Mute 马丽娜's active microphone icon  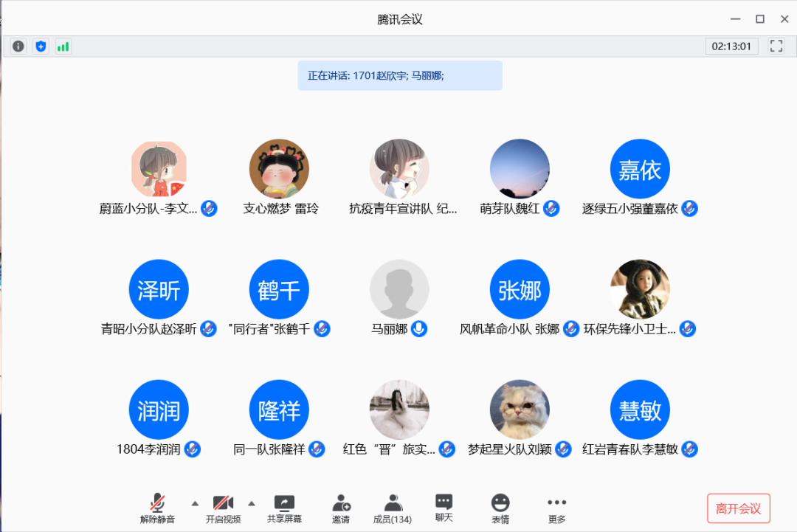420,329
